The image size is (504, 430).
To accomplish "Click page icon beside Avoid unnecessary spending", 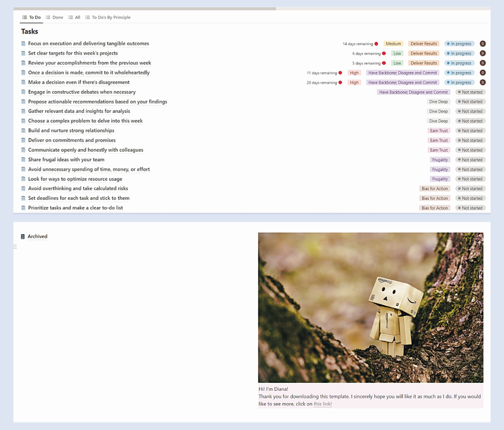I will (24, 169).
